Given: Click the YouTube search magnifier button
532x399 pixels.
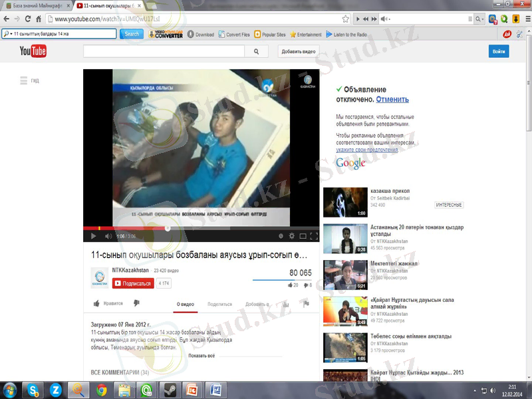Looking at the screenshot, I should tap(255, 51).
